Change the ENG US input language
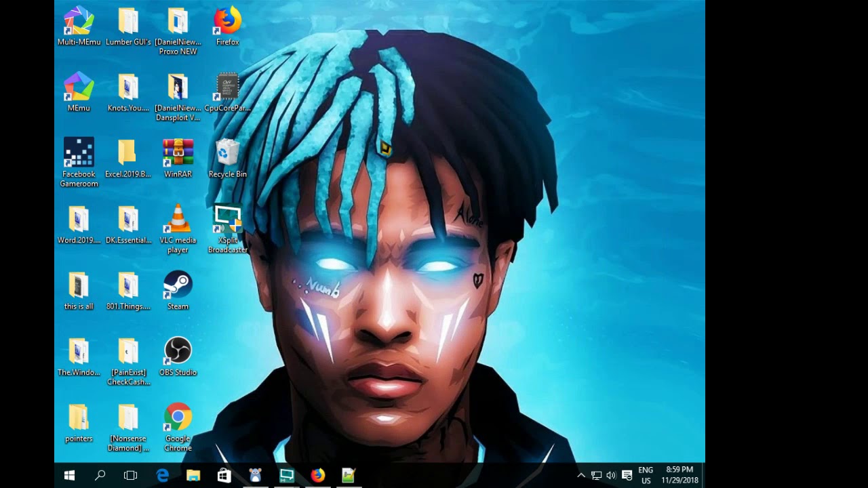This screenshot has width=868, height=488. (646, 475)
